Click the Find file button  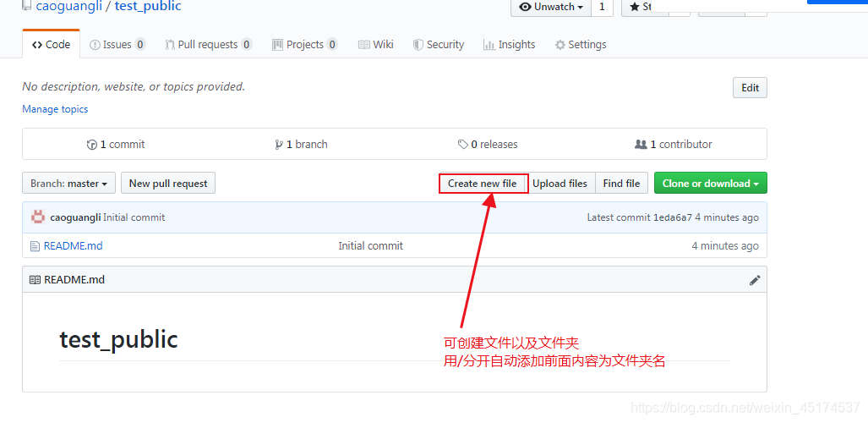(x=622, y=184)
